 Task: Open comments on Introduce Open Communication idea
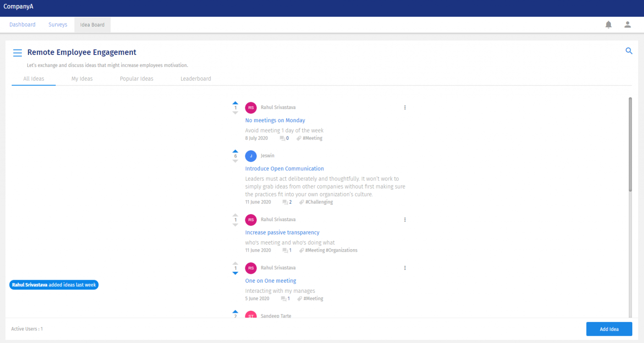(x=287, y=202)
